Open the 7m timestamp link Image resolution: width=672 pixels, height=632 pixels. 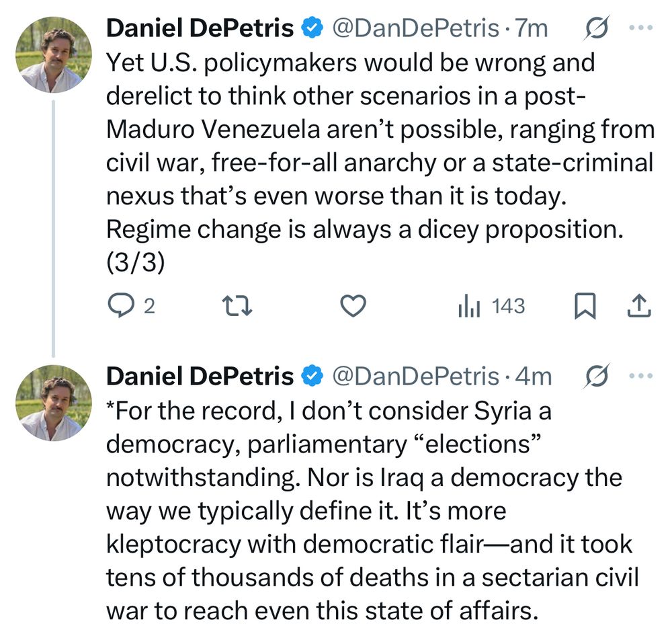pyautogui.click(x=531, y=28)
